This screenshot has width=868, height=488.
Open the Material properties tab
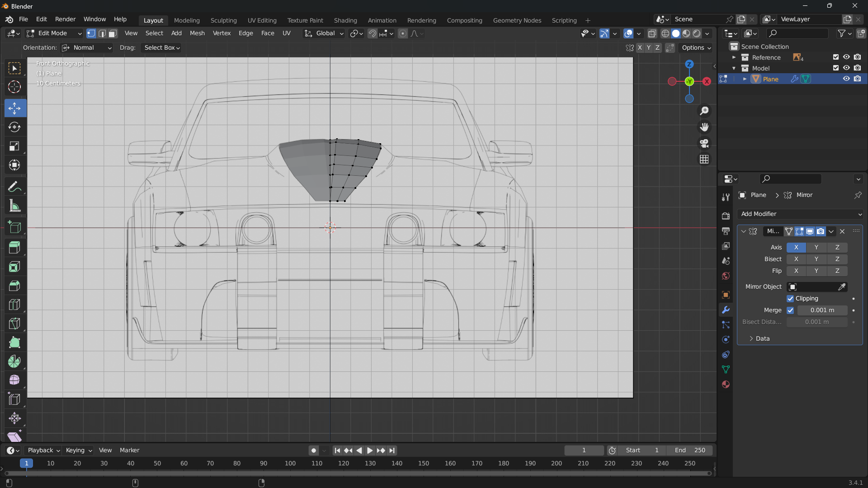[x=726, y=385]
